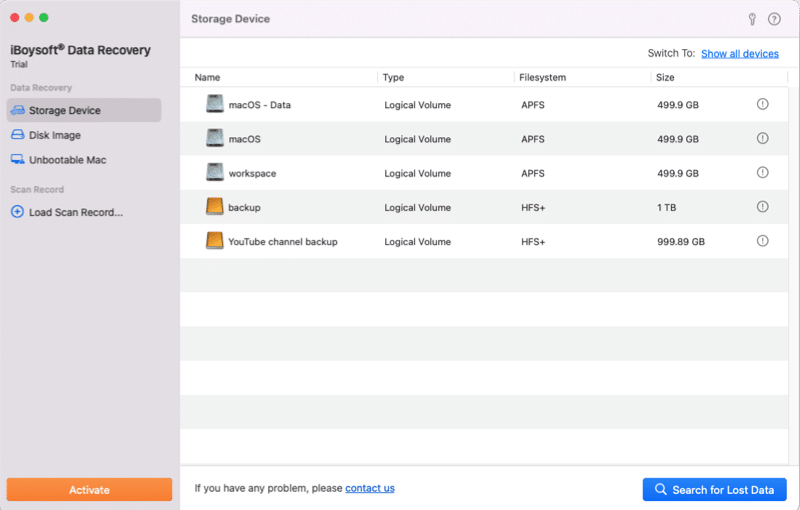Click the backup drive orange icon
Screen dimensions: 800x510
click(214, 207)
